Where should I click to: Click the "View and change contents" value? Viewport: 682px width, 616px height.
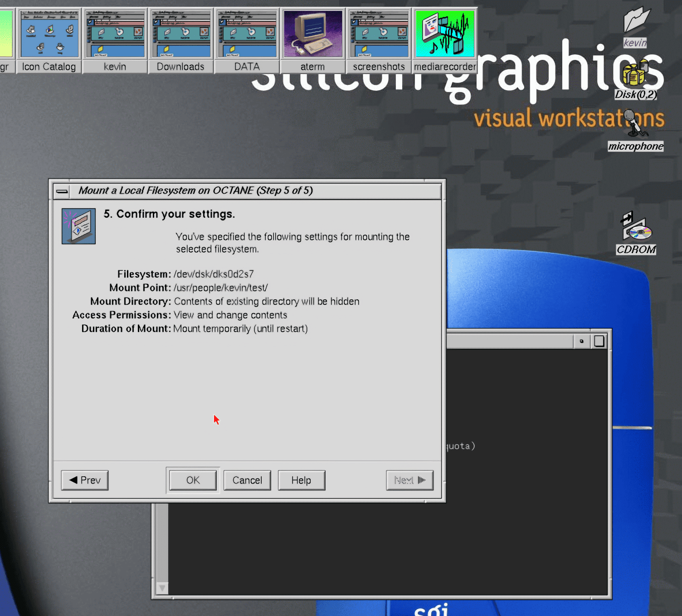(x=230, y=315)
